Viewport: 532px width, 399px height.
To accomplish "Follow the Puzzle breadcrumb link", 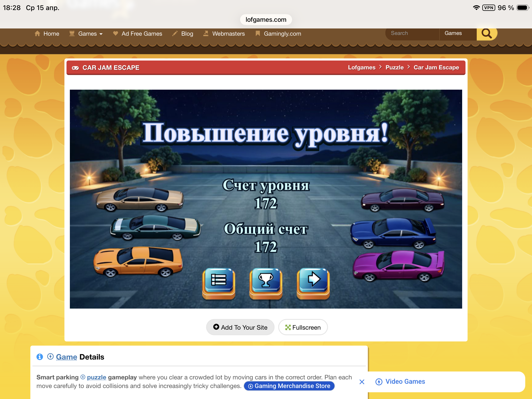I will 394,68.
